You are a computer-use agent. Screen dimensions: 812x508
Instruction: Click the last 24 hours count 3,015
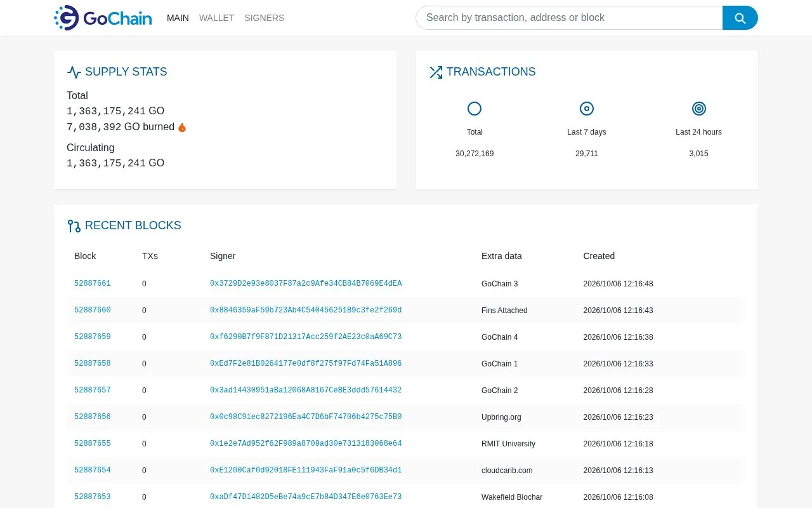tap(699, 154)
